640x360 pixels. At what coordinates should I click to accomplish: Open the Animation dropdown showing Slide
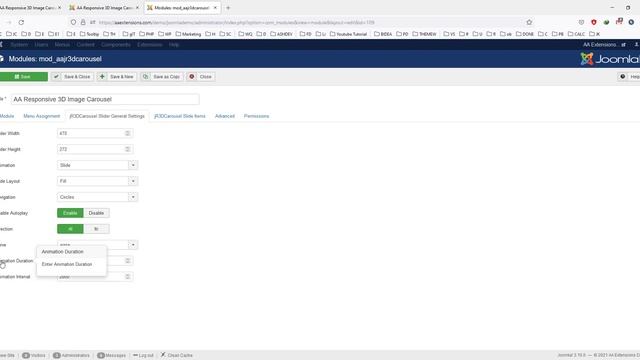[x=98, y=165]
